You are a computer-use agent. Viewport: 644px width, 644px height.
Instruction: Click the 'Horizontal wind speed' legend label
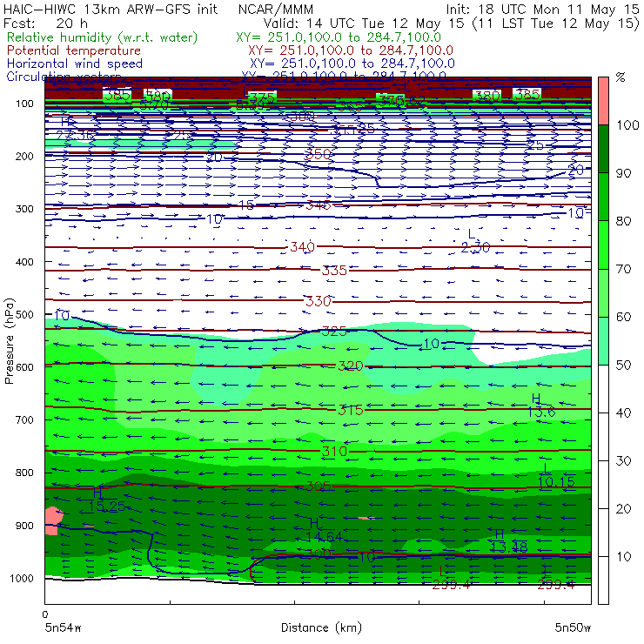[x=75, y=64]
